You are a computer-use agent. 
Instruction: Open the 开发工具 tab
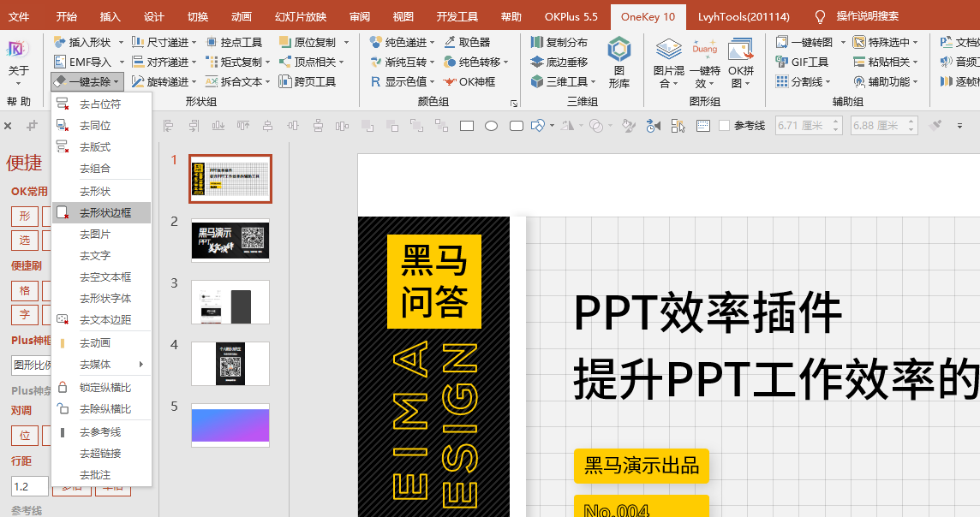[457, 17]
